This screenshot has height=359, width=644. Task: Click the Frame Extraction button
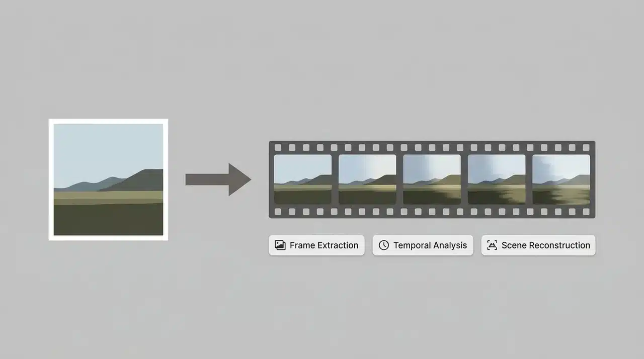(x=316, y=245)
